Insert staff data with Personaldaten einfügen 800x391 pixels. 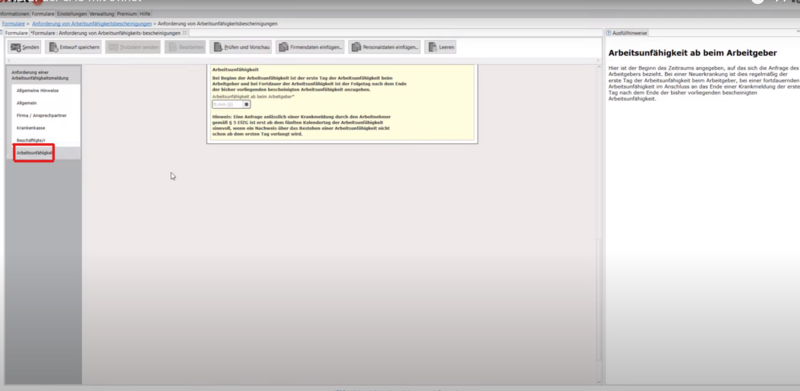coord(385,47)
